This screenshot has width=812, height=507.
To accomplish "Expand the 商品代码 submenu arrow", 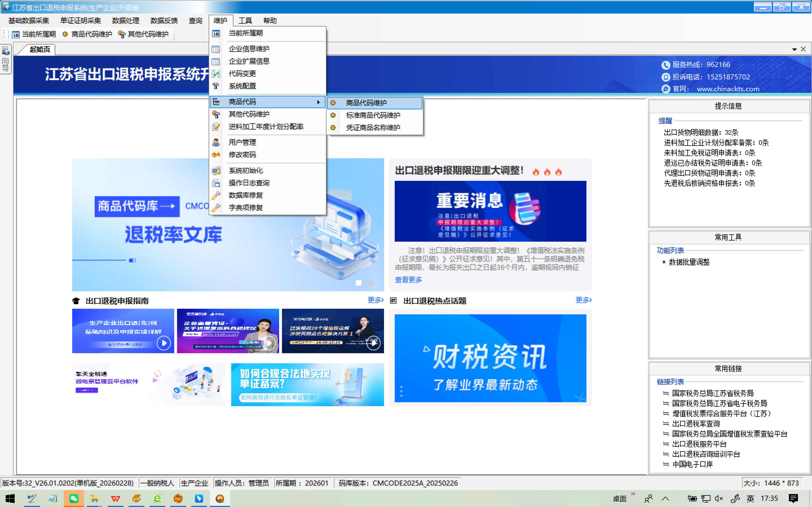I will 318,102.
